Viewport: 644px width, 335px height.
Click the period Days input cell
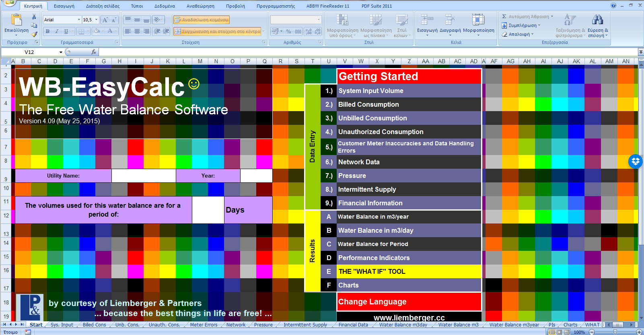208,210
